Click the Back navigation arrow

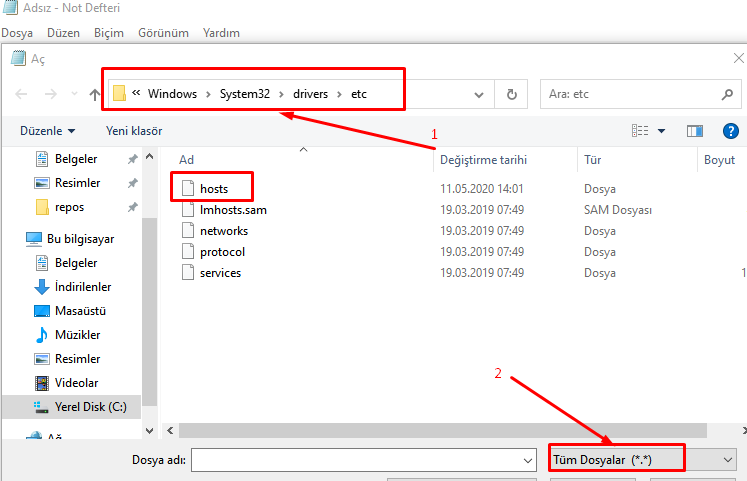[21, 94]
